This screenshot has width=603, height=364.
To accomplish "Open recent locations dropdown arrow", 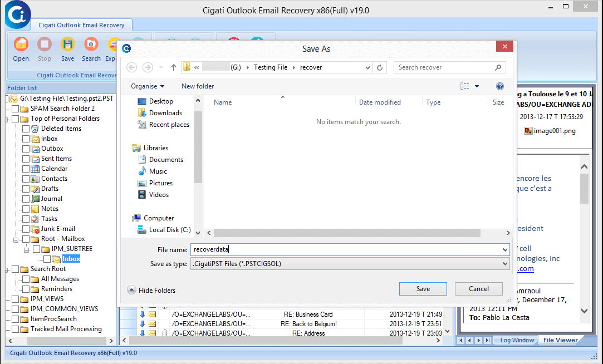I will pos(161,67).
